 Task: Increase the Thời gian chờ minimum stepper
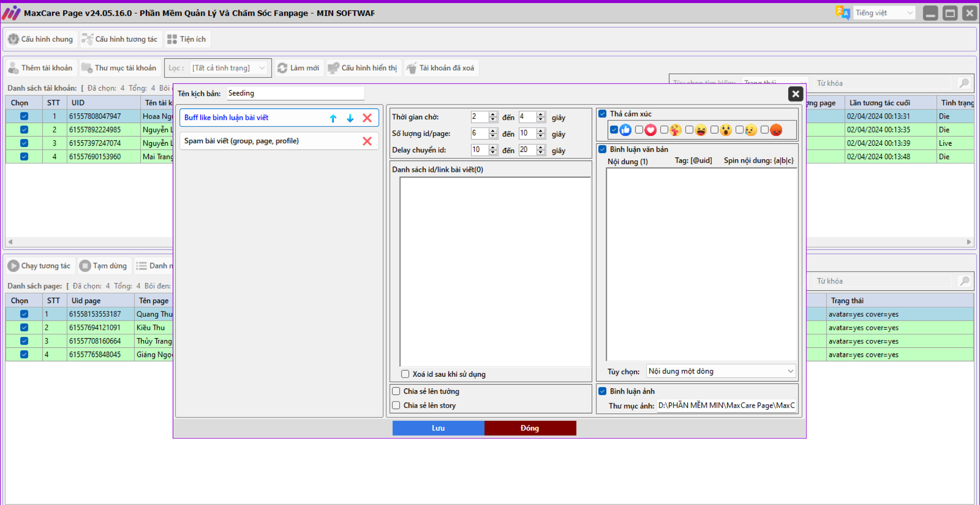493,114
